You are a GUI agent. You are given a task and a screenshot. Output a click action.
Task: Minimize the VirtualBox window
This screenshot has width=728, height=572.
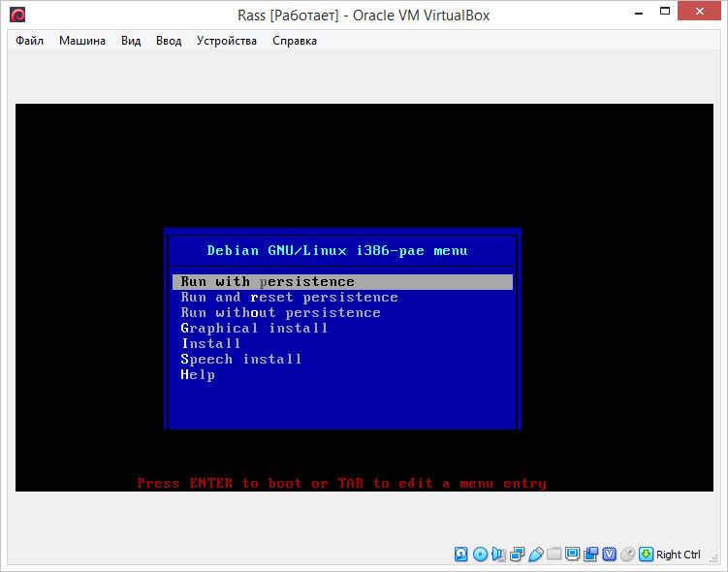(x=639, y=13)
